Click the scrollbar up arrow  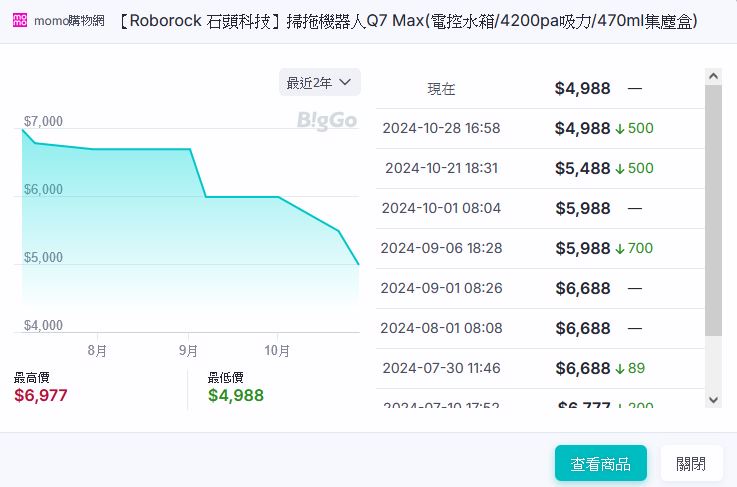coord(713,76)
